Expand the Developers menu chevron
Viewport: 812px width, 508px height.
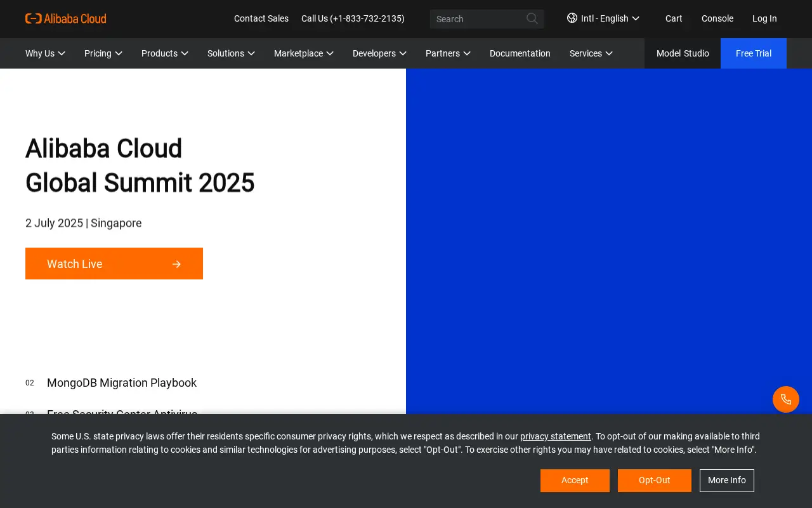[x=403, y=53]
